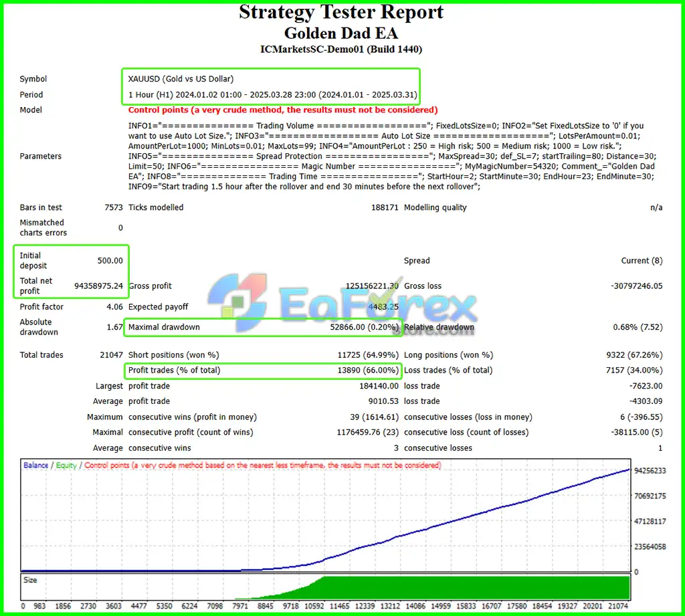This screenshot has width=685, height=616.
Task: Click the "Gross loss" label
Action: tap(423, 286)
